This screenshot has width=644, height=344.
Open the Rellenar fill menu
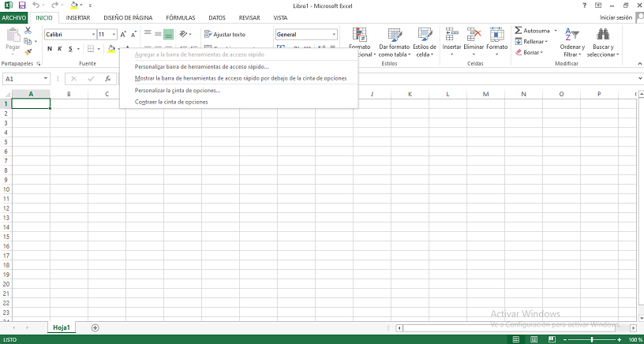click(x=531, y=42)
